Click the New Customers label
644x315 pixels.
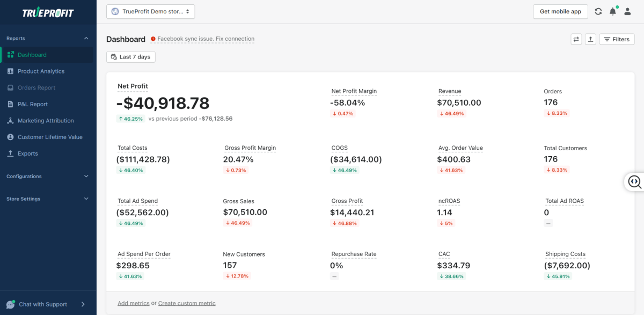244,254
